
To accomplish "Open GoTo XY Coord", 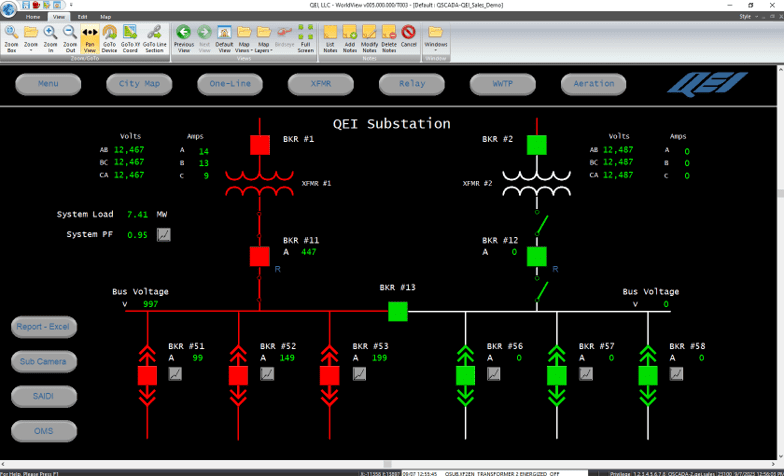I will click(x=130, y=38).
